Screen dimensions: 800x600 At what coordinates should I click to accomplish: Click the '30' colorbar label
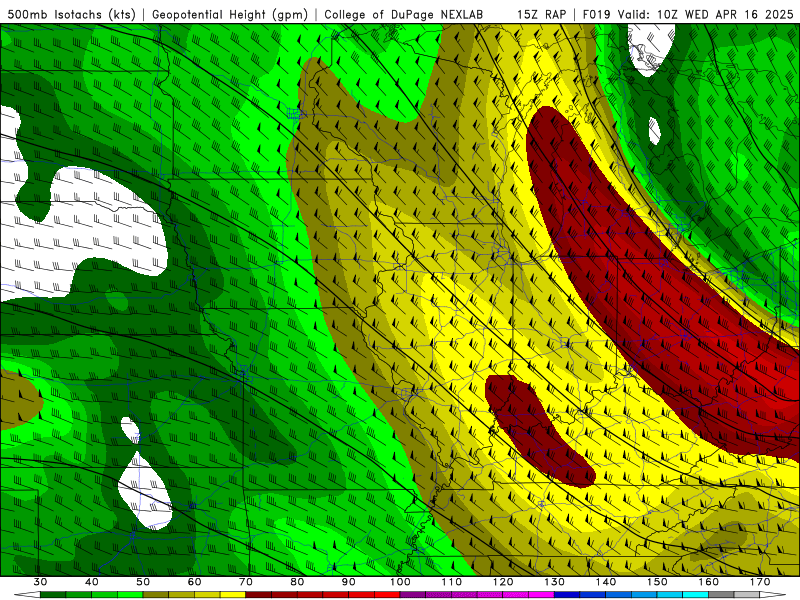coord(40,582)
